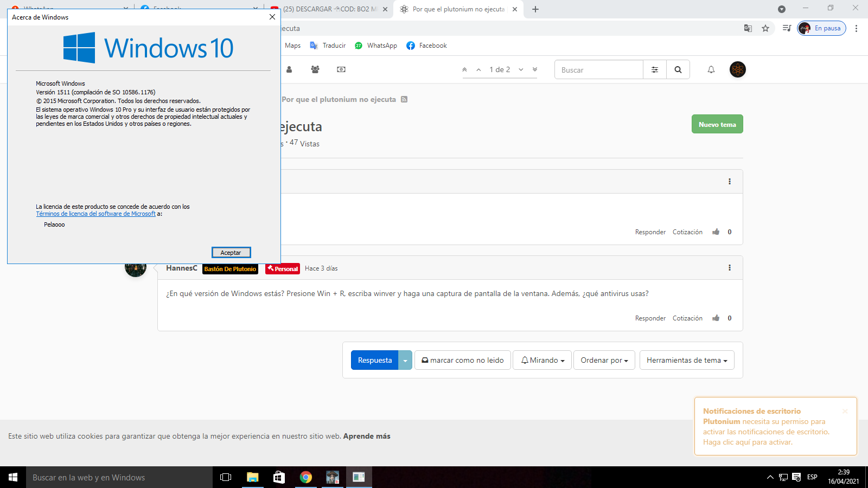Open the forum users icon
Screen dimensions: 868x488
pos(289,69)
